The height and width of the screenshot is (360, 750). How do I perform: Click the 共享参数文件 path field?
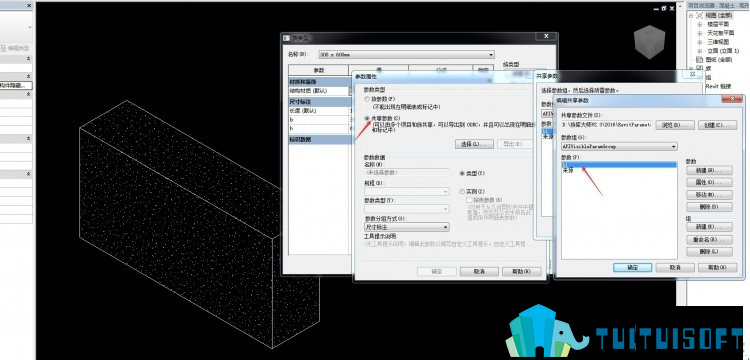point(606,125)
